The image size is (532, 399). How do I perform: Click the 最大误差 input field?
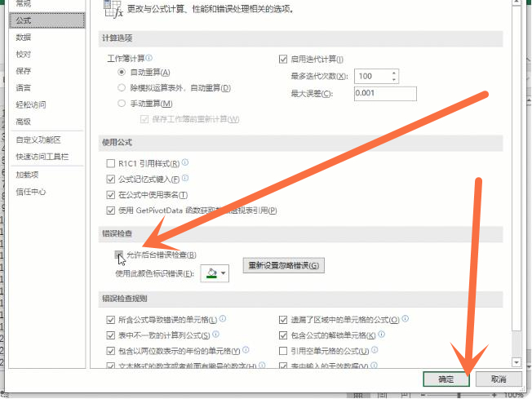[x=384, y=94]
